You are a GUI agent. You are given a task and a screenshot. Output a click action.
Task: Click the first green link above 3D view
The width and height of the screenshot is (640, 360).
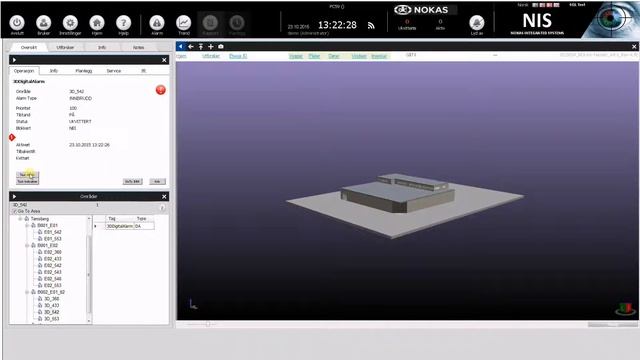point(296,56)
